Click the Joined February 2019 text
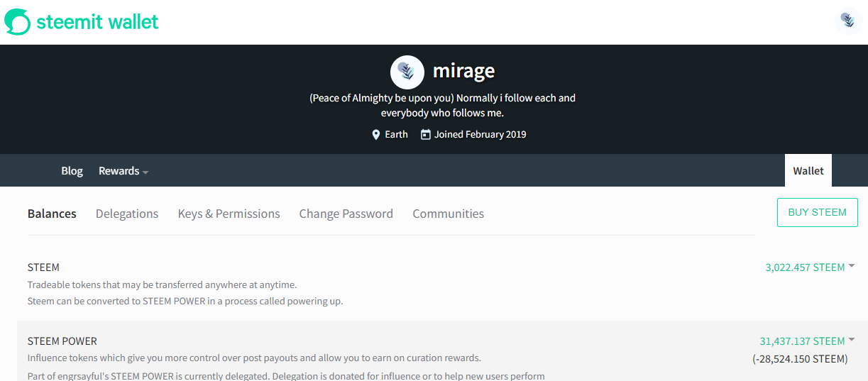 click(480, 134)
